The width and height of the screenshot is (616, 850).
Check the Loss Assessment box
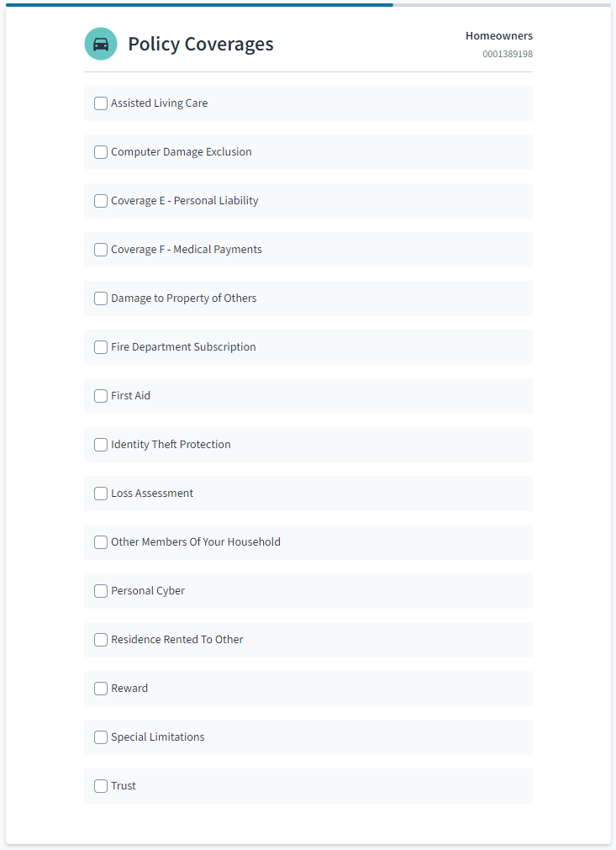click(101, 494)
